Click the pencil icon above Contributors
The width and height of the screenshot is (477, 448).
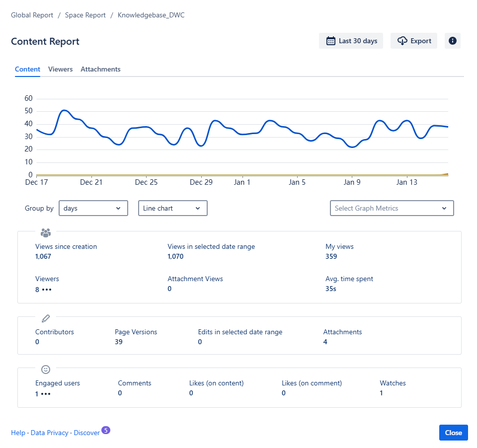pyautogui.click(x=46, y=318)
